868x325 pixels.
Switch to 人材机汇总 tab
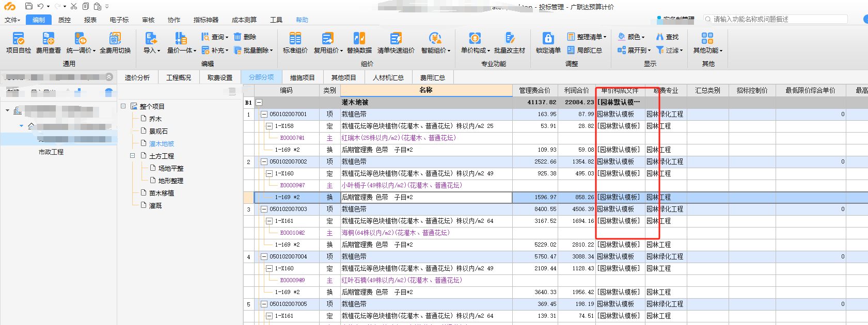(x=388, y=77)
